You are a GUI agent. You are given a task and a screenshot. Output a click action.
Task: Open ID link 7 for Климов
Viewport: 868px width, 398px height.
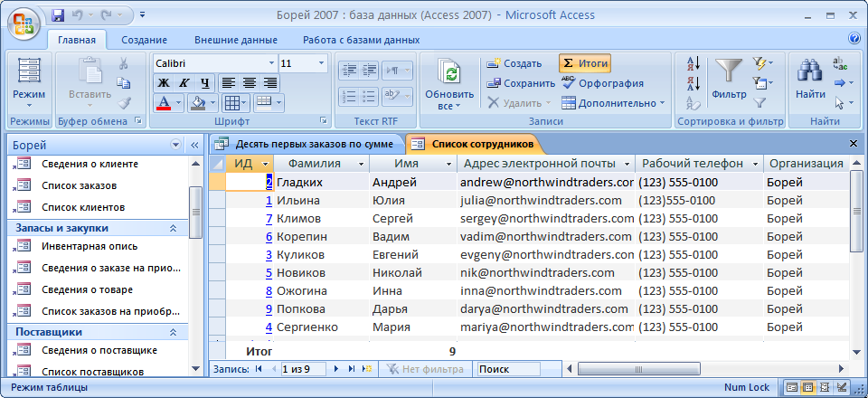[x=269, y=218]
